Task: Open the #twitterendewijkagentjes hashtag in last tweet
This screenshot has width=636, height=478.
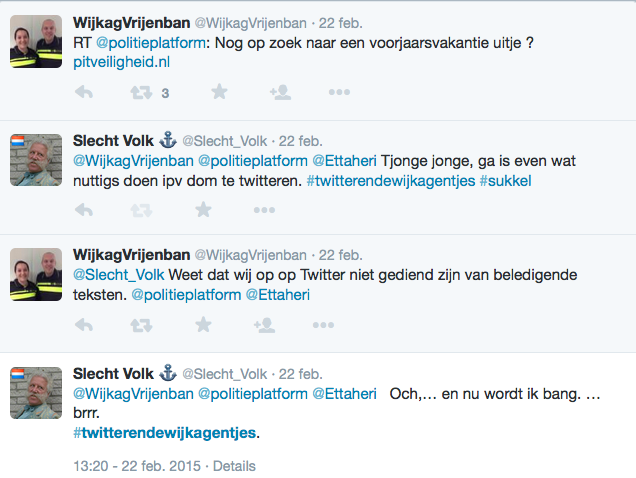Action: (165, 432)
